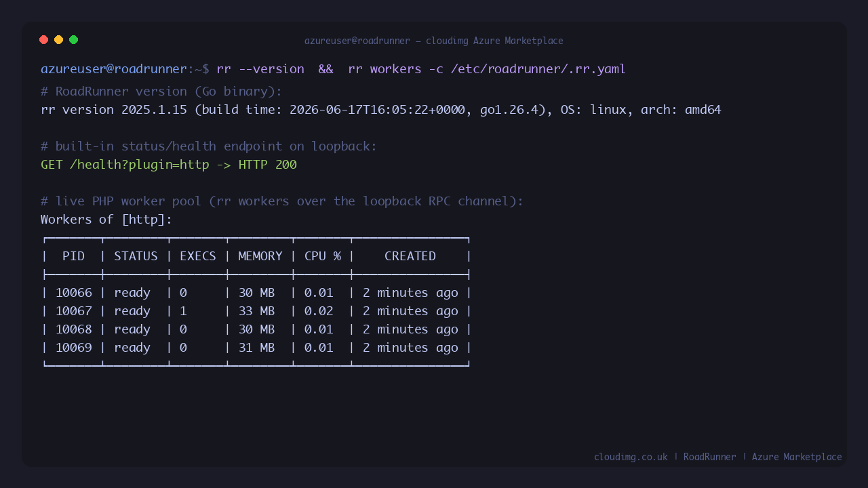868x488 pixels.
Task: Click the 'rr --version' command text
Action: point(260,69)
